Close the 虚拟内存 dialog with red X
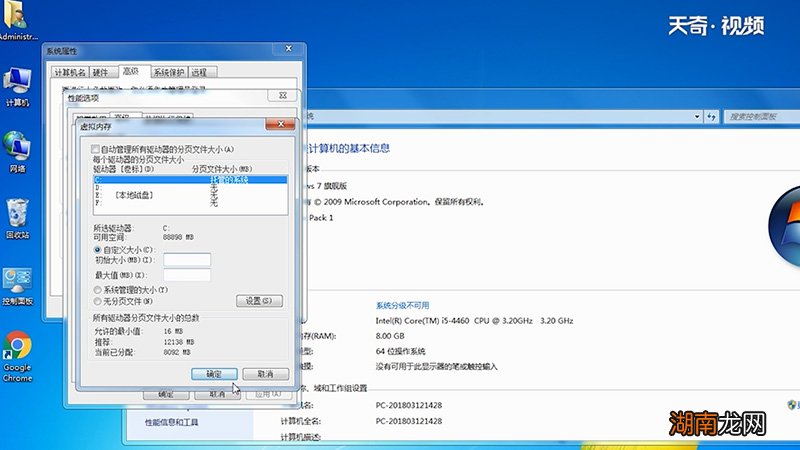The height and width of the screenshot is (450, 800). coord(280,124)
